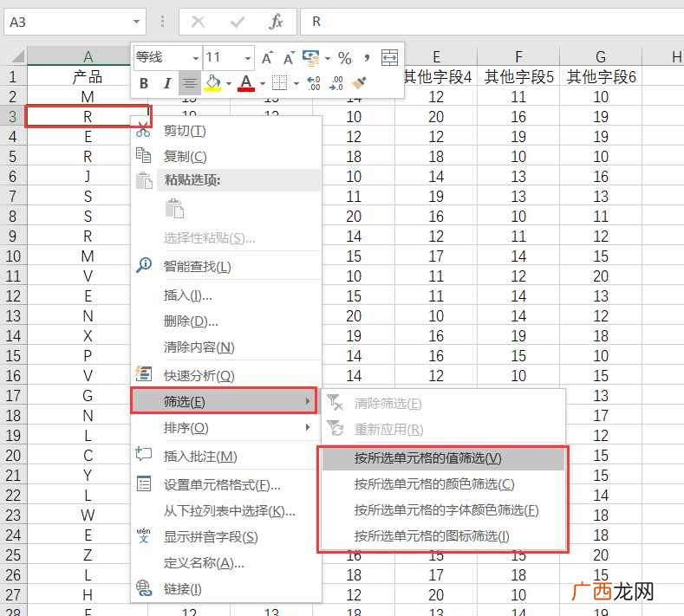Open the accounting format dropdown arrow
The image size is (684, 616).
(x=328, y=58)
